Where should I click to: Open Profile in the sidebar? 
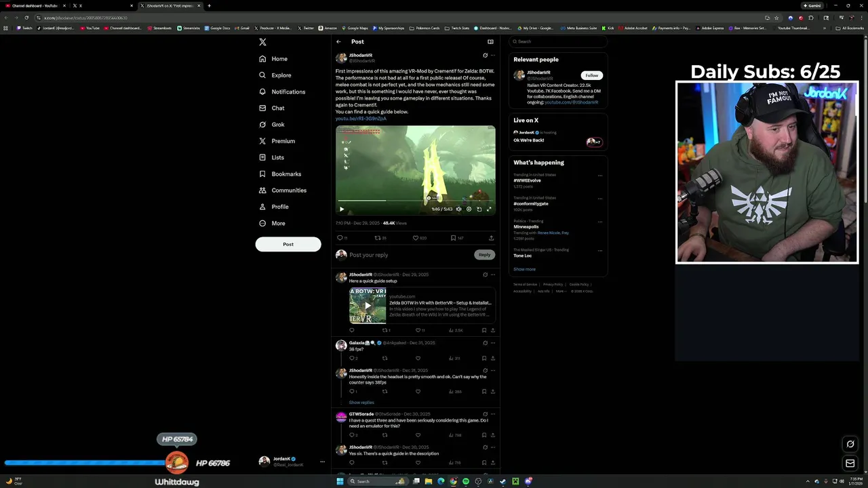274,207
